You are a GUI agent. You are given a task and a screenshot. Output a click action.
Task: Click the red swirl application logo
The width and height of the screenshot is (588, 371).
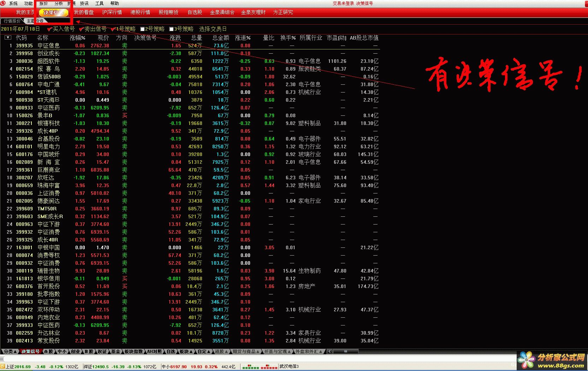(3, 3)
